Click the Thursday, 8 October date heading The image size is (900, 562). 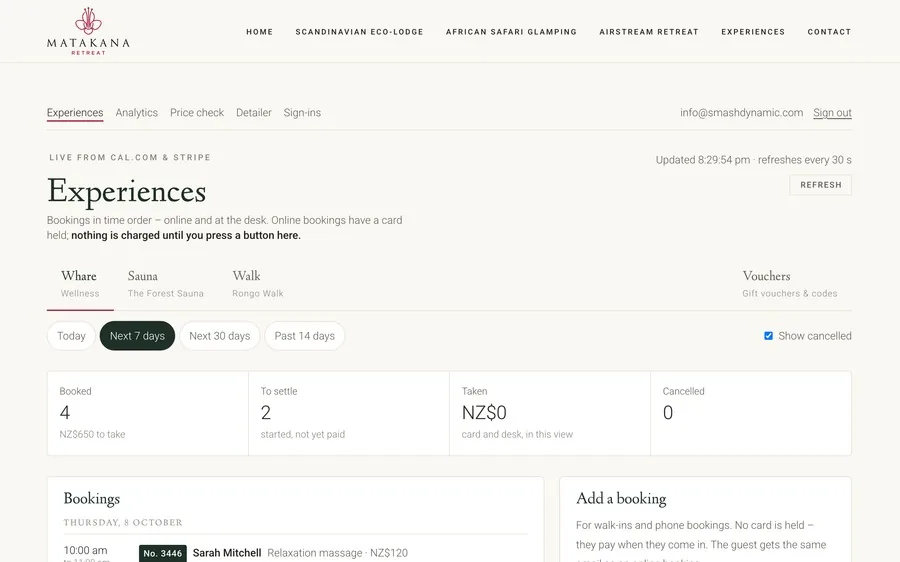(123, 522)
